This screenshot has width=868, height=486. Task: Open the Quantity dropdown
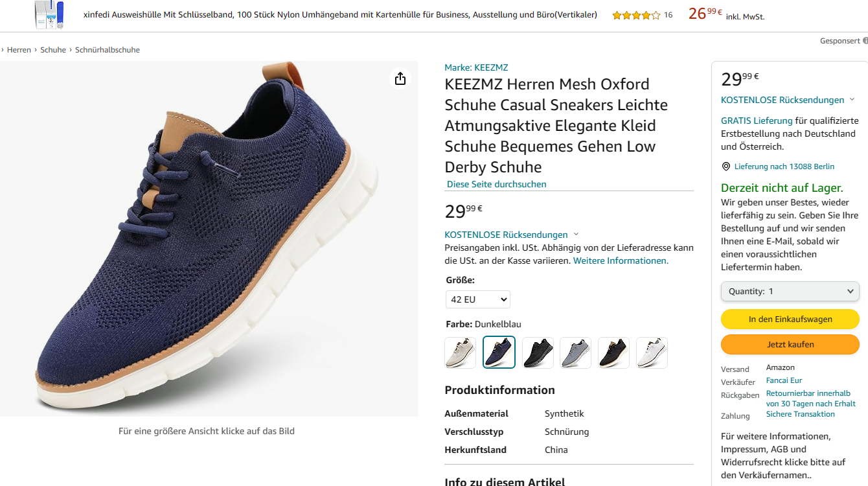point(790,292)
